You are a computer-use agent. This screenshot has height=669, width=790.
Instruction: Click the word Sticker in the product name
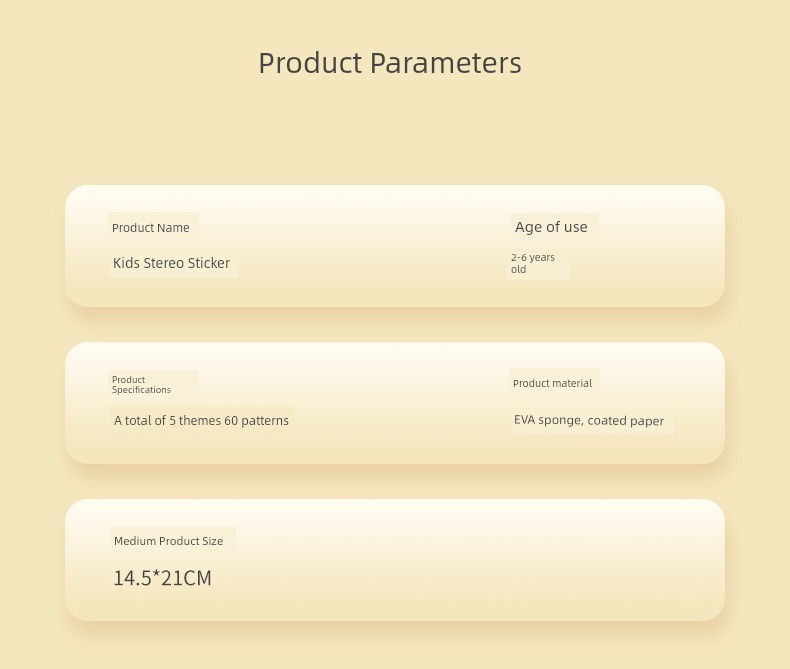pos(209,263)
